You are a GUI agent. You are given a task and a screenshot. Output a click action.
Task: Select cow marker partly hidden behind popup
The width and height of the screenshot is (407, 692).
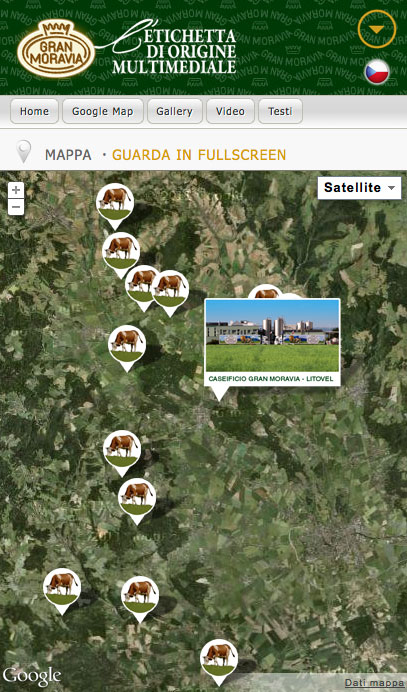coord(265,292)
